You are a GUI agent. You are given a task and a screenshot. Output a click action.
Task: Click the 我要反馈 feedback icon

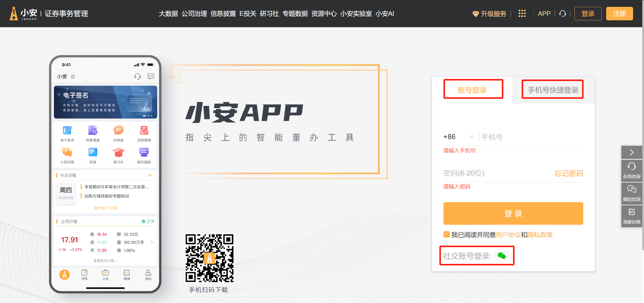pos(632,212)
